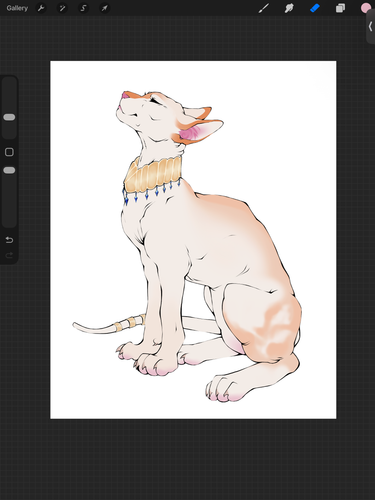The width and height of the screenshot is (375, 500).
Task: Open the pink active color swatch
Action: click(365, 8)
